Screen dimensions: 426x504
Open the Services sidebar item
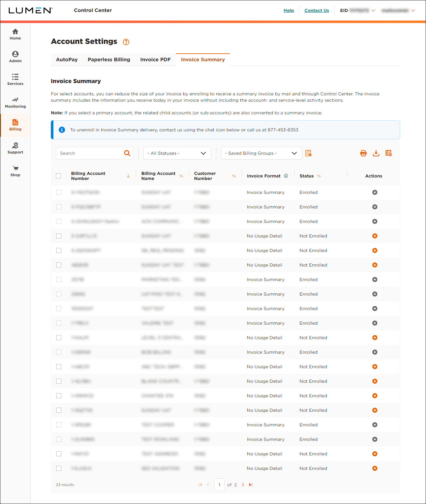(15, 80)
